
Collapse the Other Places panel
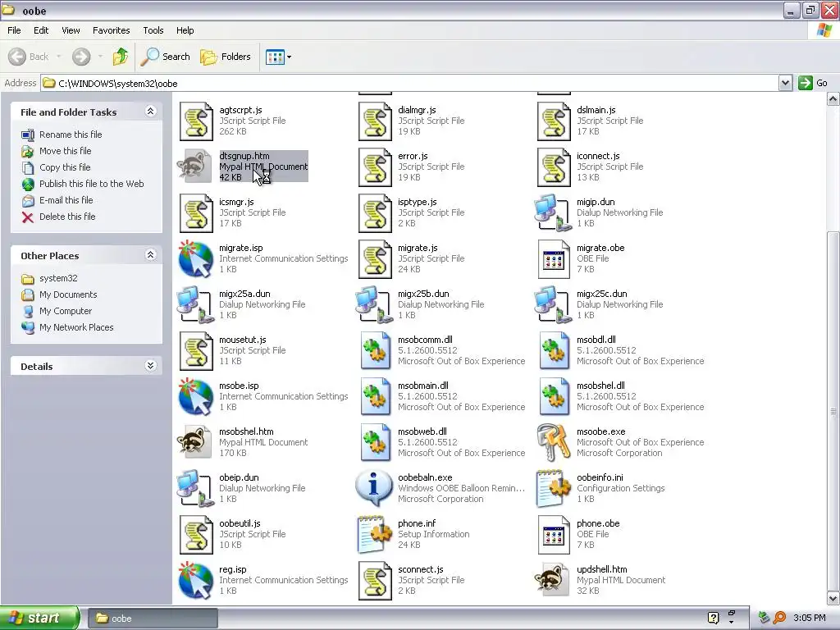click(151, 254)
